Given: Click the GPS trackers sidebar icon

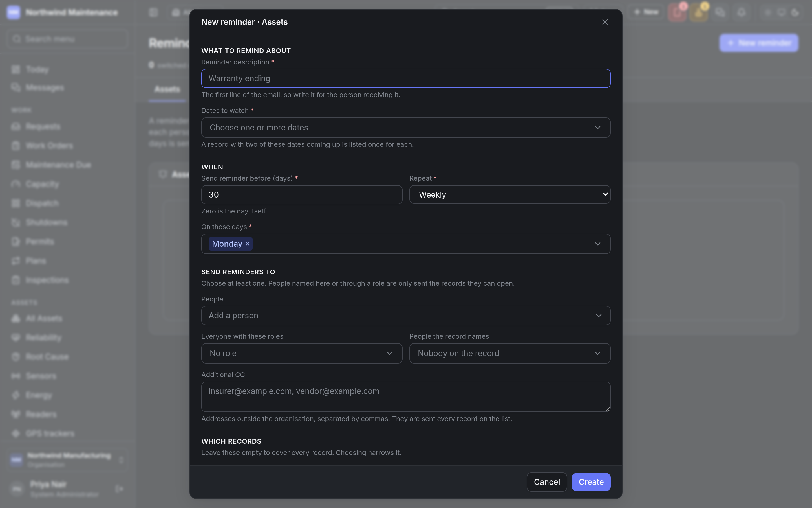Looking at the screenshot, I should point(16,434).
